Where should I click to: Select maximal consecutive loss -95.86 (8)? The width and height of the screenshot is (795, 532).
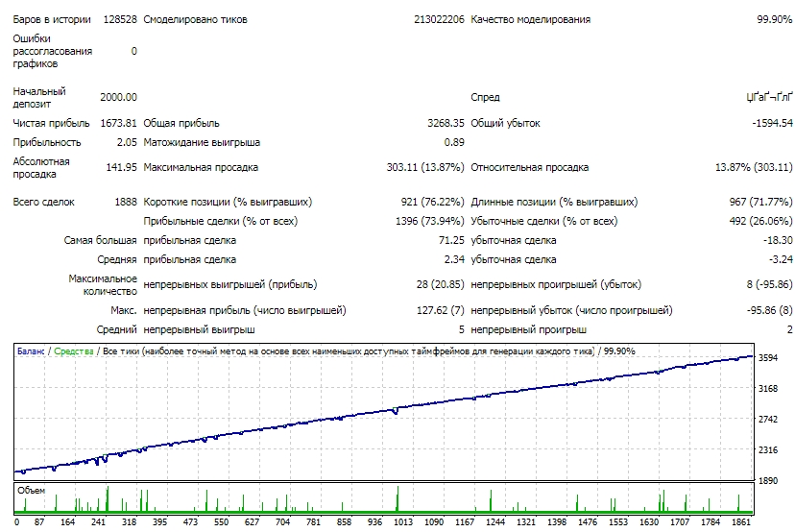pos(769,310)
